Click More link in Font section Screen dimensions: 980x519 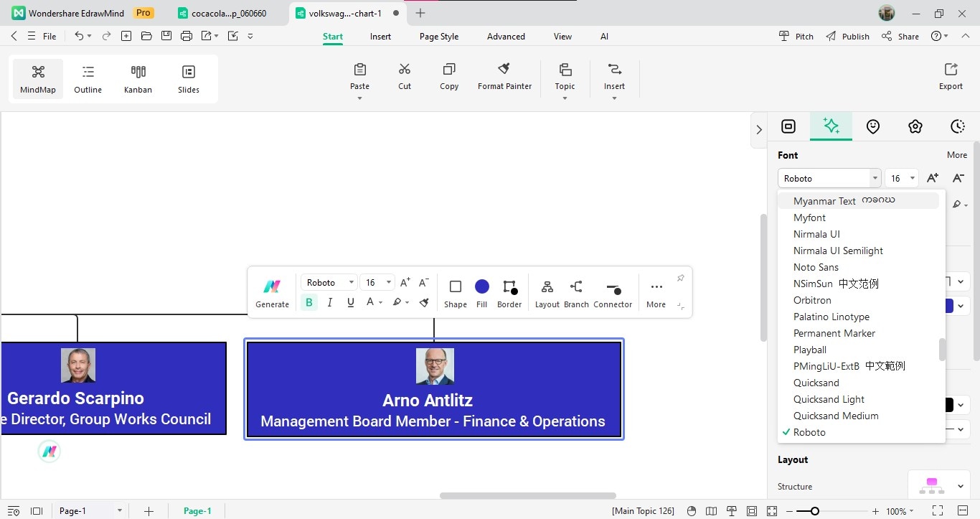click(x=957, y=155)
